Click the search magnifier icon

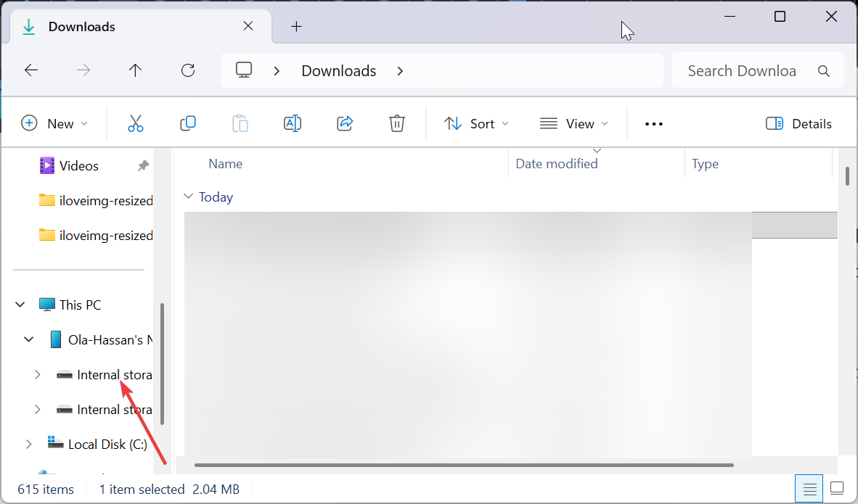coord(824,70)
